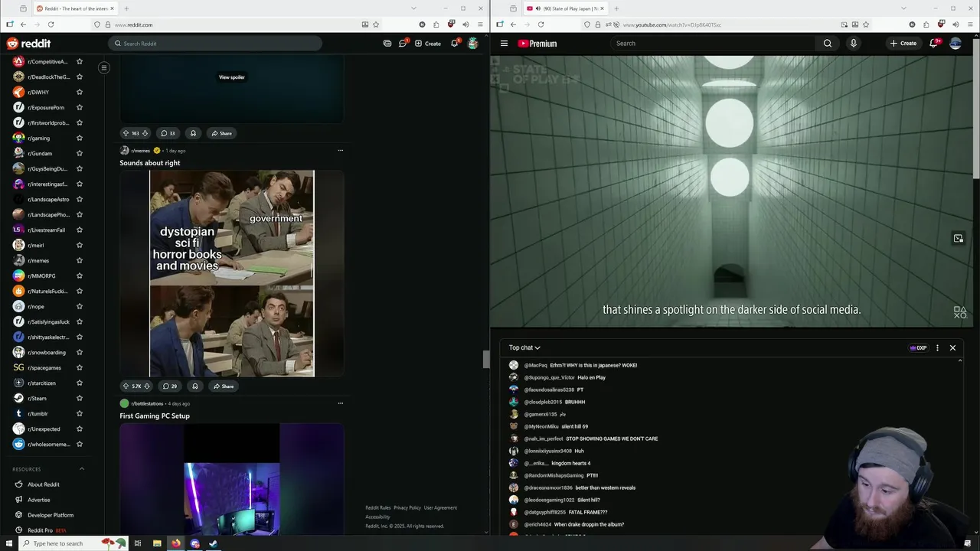
Task: Open comments on post with 29 comments
Action: (x=169, y=386)
